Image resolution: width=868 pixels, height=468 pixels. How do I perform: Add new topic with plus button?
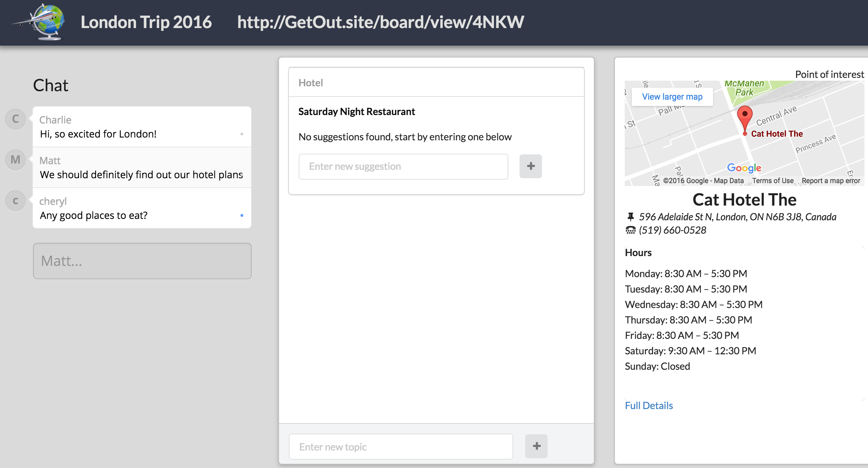tap(536, 446)
